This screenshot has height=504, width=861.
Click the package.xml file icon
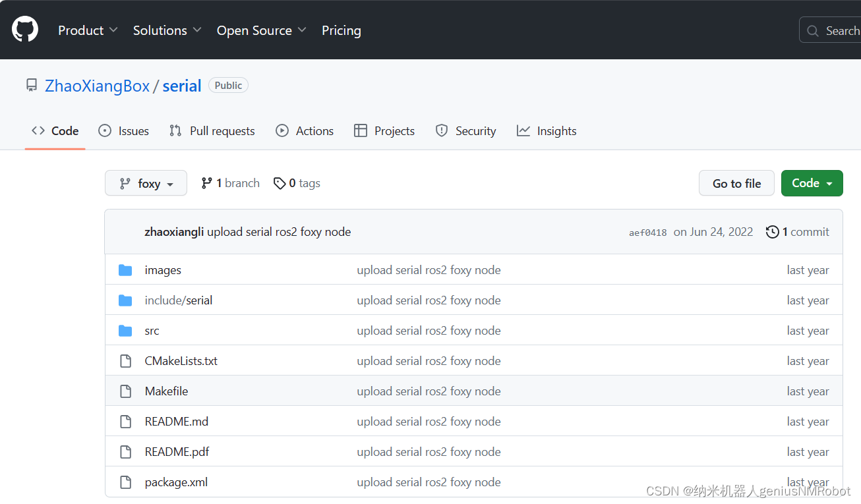[x=125, y=482]
